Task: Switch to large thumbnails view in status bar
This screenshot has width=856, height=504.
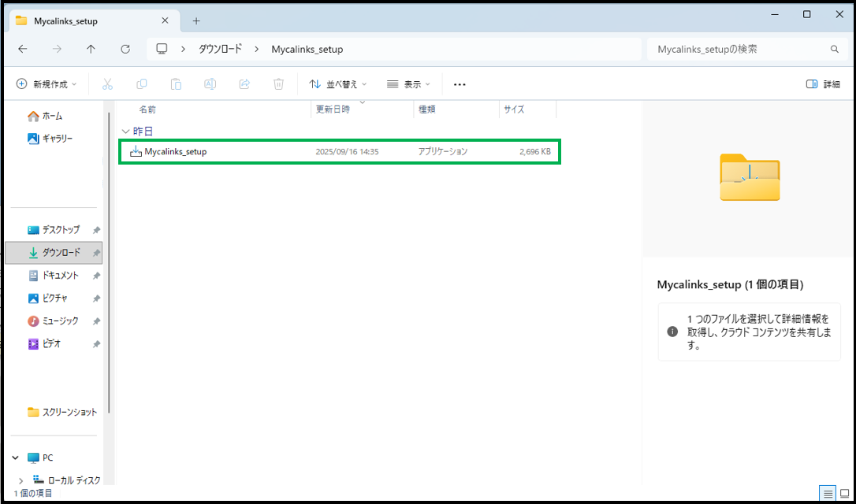Action: pyautogui.click(x=844, y=494)
